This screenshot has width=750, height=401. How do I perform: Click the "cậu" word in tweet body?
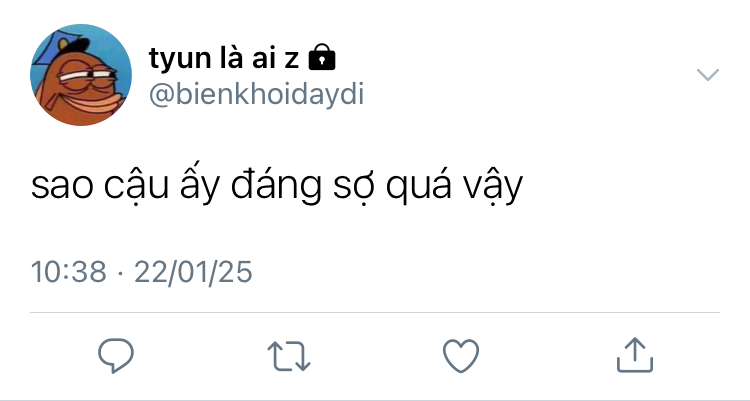[136, 188]
